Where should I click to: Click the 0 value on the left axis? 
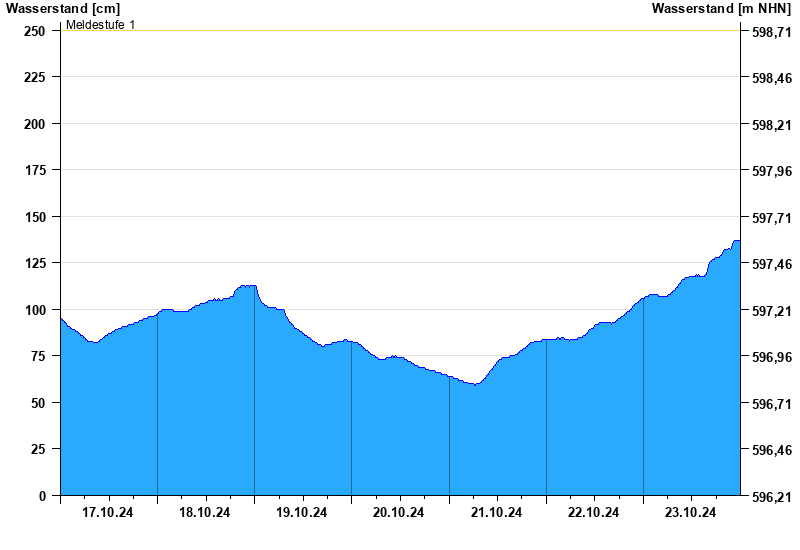click(x=42, y=496)
